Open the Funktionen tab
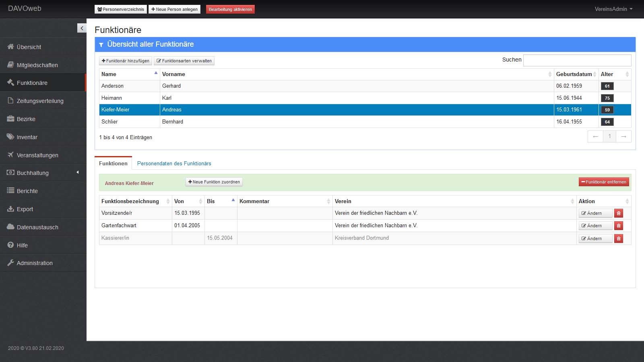Image resolution: width=644 pixels, height=362 pixels. [113, 163]
